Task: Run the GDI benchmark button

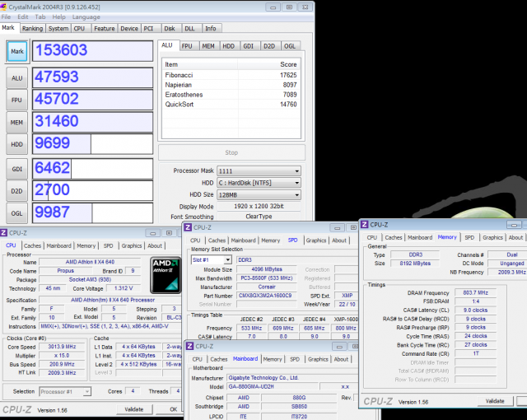Action: tap(16, 169)
